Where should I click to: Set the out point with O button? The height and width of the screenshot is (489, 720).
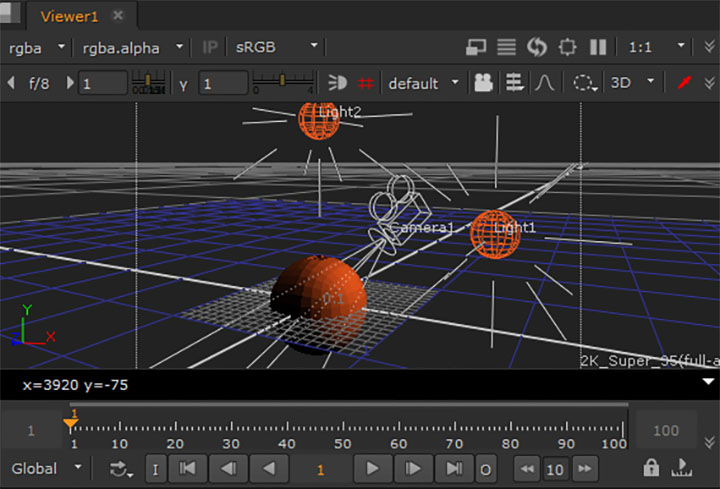486,468
